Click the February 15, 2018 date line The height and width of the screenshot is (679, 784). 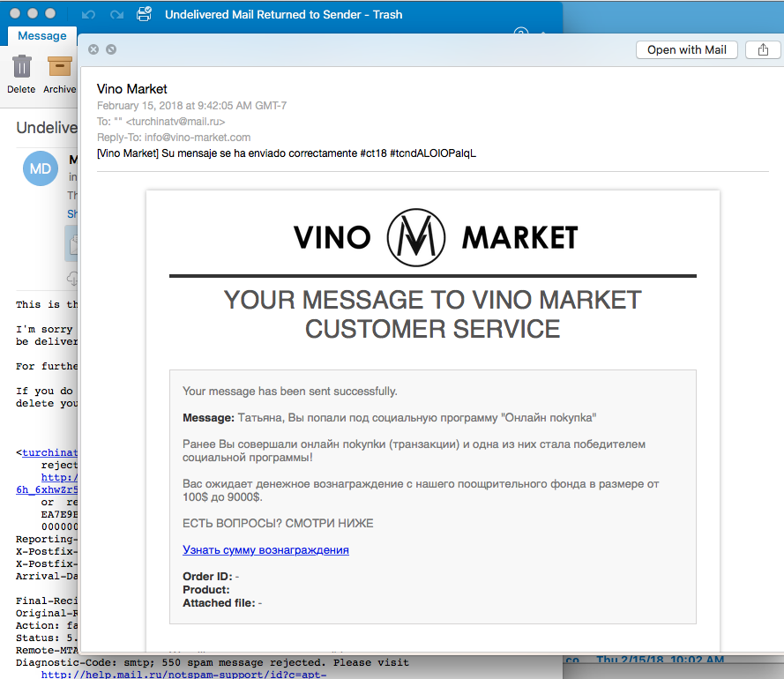tap(191, 106)
